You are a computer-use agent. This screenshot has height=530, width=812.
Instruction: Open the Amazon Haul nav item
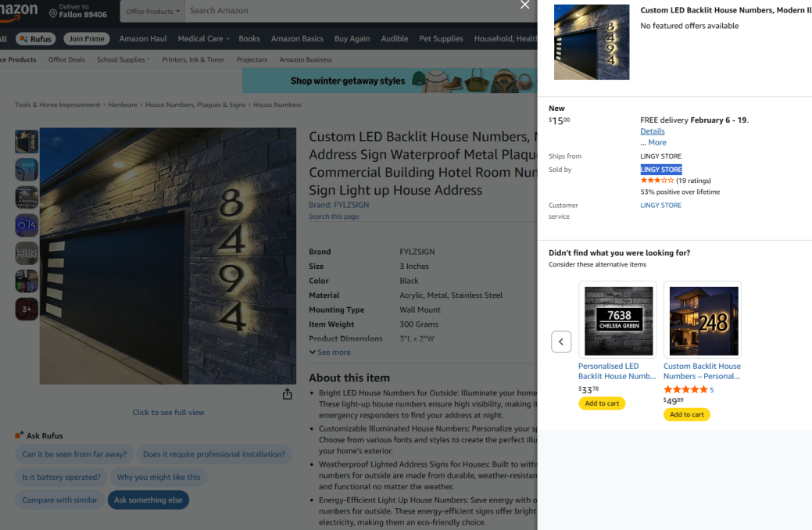143,39
